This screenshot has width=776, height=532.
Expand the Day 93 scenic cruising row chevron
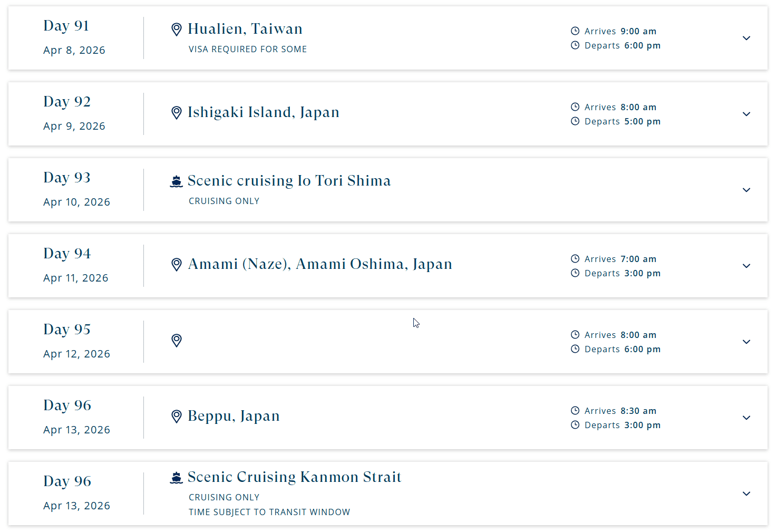(x=746, y=190)
